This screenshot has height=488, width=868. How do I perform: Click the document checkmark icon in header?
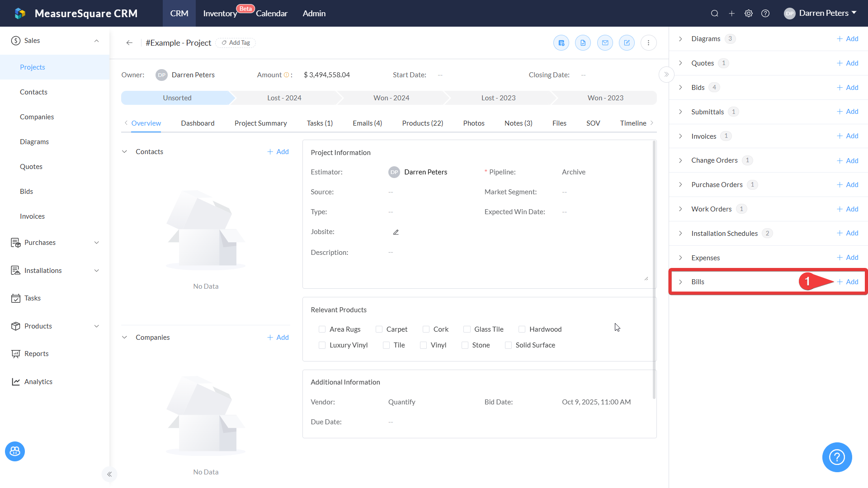pos(583,43)
